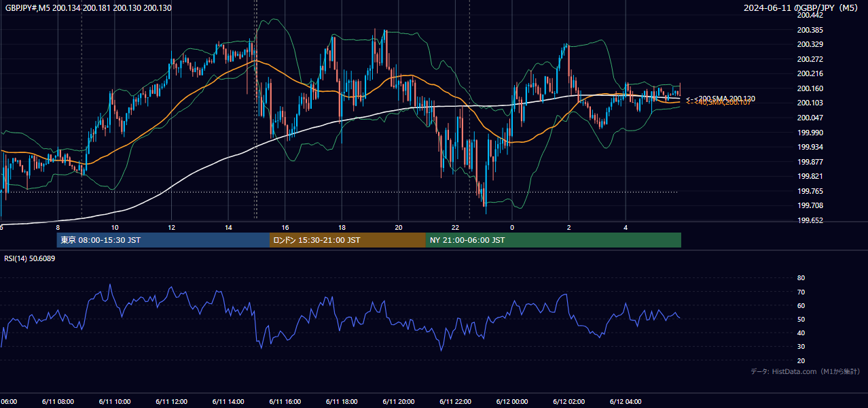Click the 6/11 08:00 date axis label

[57, 402]
